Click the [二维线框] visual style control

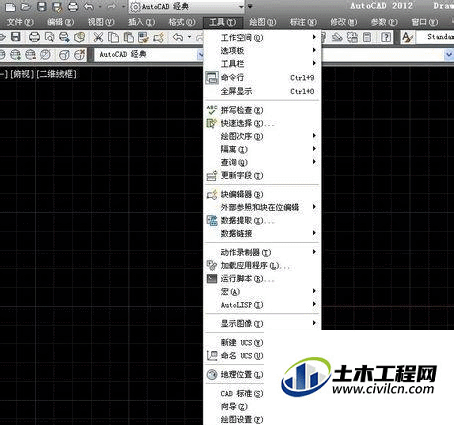(56, 74)
